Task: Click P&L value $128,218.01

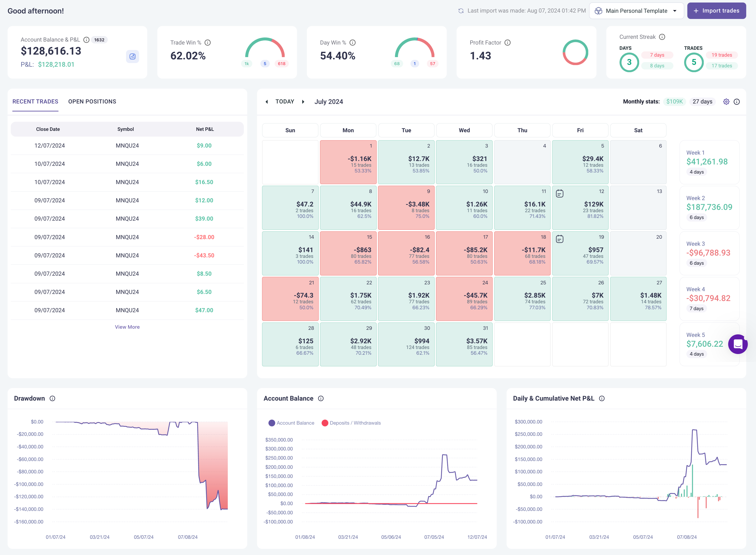Action: click(56, 64)
